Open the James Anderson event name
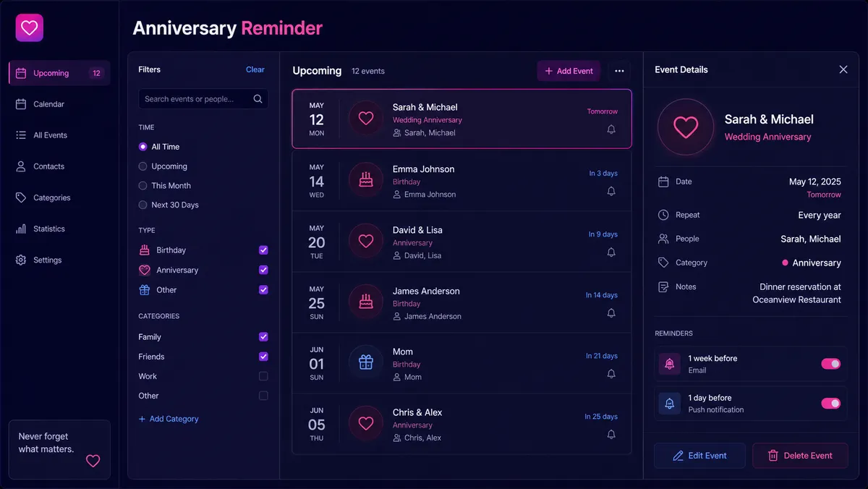 (426, 291)
